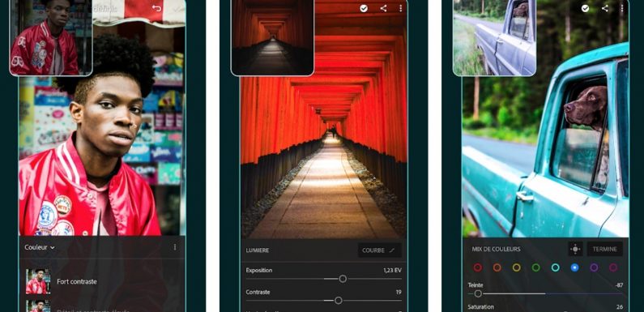
Task: Confirm edits with the checkmark on the truck photo screen
Action: [585, 8]
